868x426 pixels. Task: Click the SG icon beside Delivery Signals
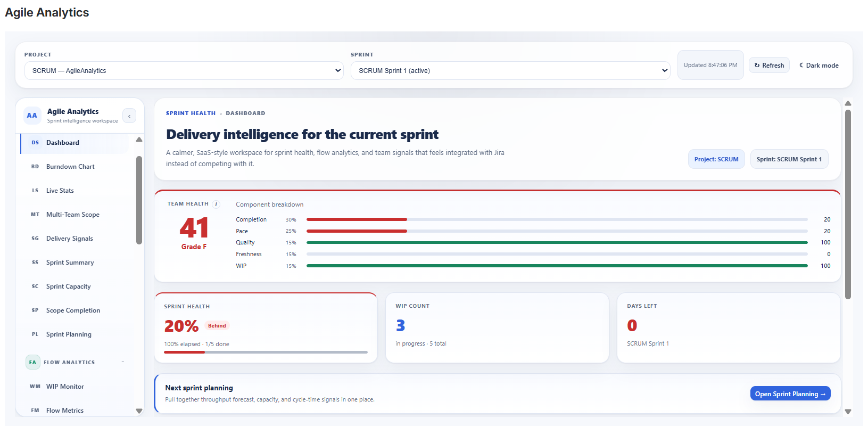(x=35, y=239)
